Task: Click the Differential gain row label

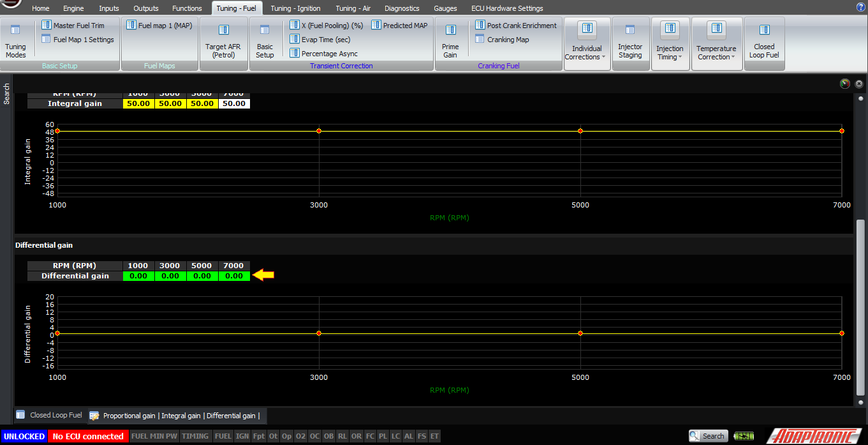Action: [75, 276]
